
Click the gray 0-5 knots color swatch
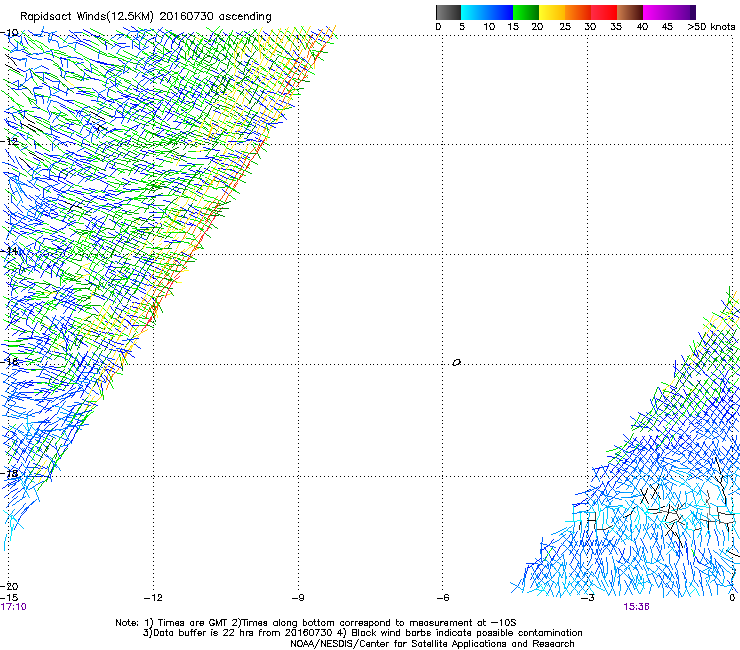point(448,12)
